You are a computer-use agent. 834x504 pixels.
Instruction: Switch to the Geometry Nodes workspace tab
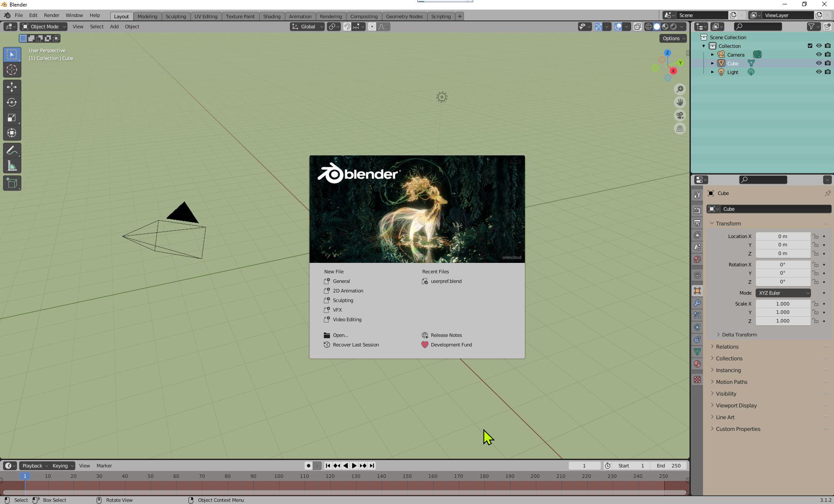(x=404, y=17)
